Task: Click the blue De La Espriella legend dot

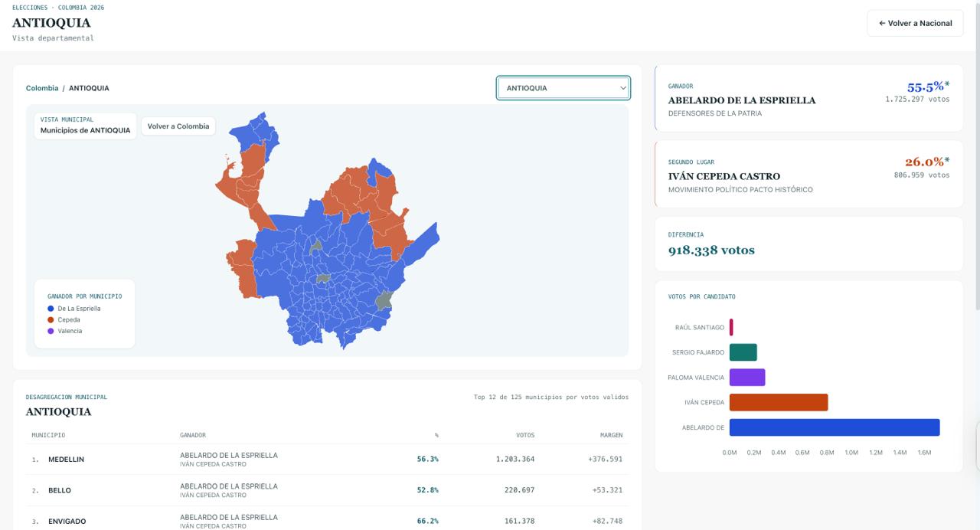Action: (51, 309)
